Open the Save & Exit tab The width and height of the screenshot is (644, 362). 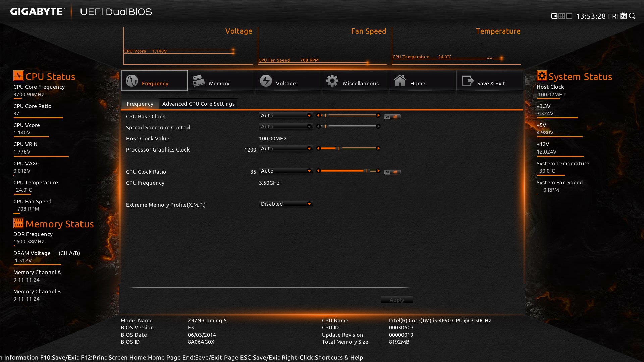pos(490,80)
